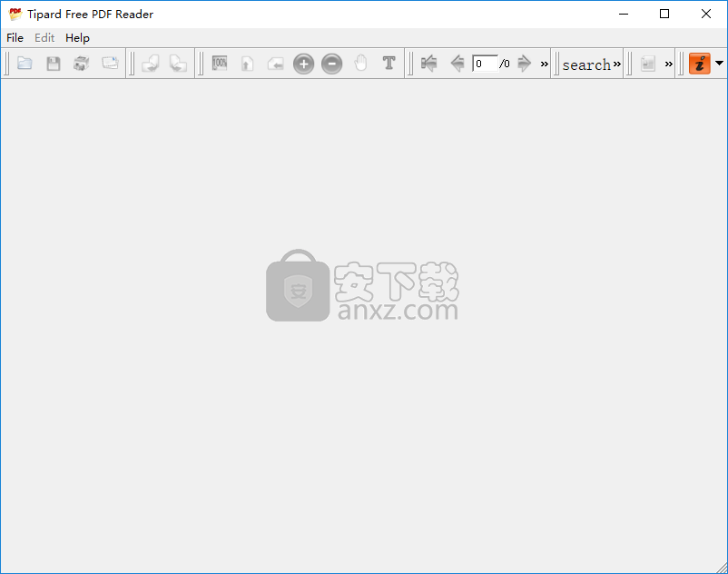Screen dimensions: 728x574
Task: Click the PDF app icon in title bar
Action: pyautogui.click(x=15, y=14)
